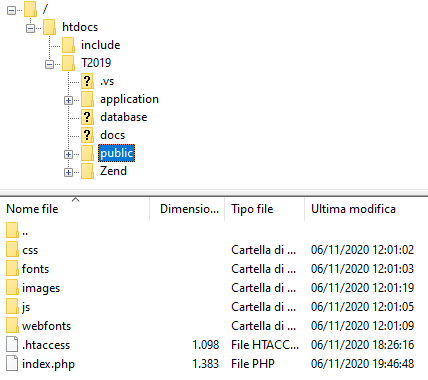Select the webfonts folder icon in list

12,325
